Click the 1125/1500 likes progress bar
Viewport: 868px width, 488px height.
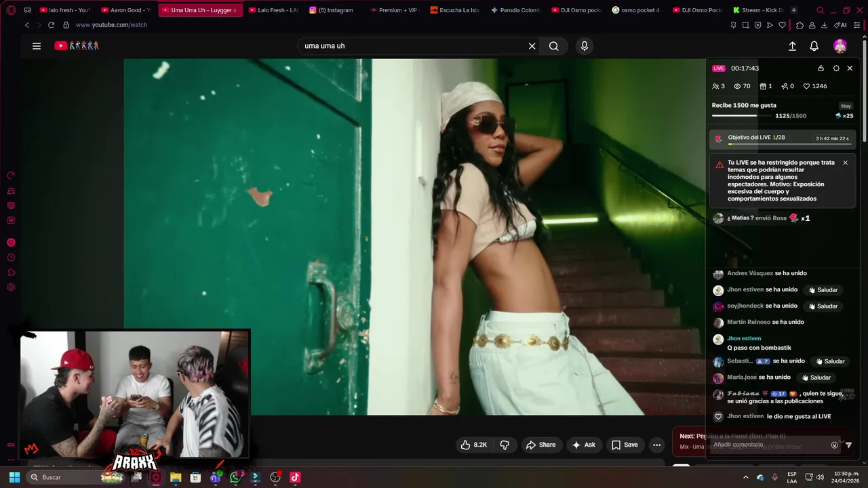[743, 116]
